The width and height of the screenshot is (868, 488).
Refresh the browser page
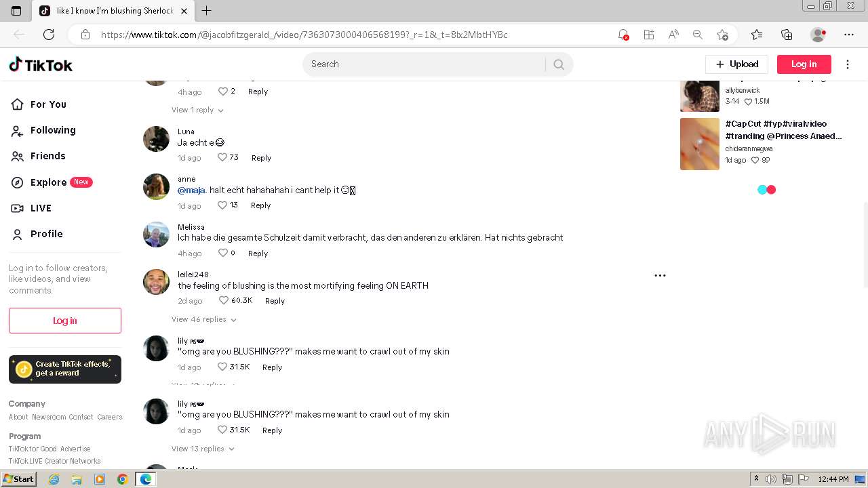49,35
